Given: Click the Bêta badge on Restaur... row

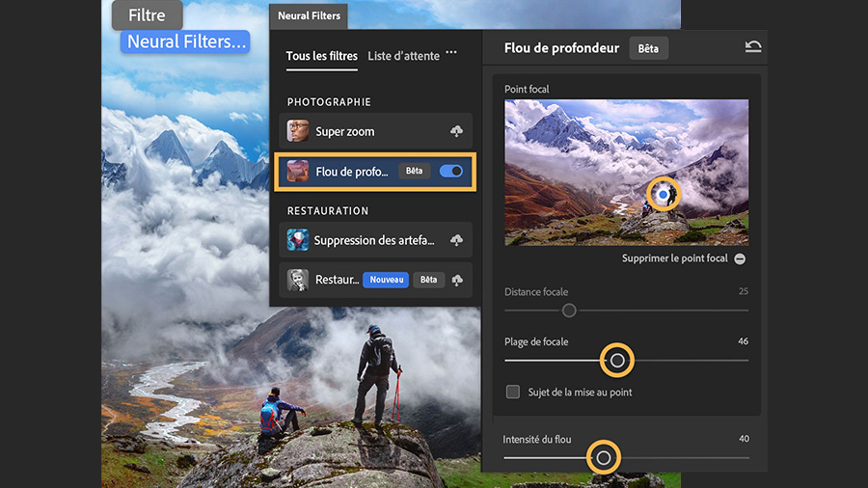Looking at the screenshot, I should [x=428, y=280].
